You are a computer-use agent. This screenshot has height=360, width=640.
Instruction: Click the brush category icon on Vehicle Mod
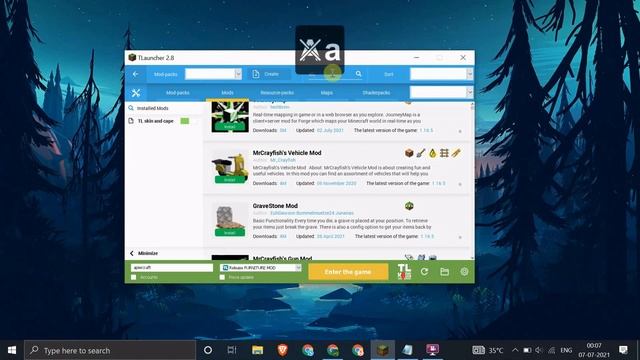421,153
